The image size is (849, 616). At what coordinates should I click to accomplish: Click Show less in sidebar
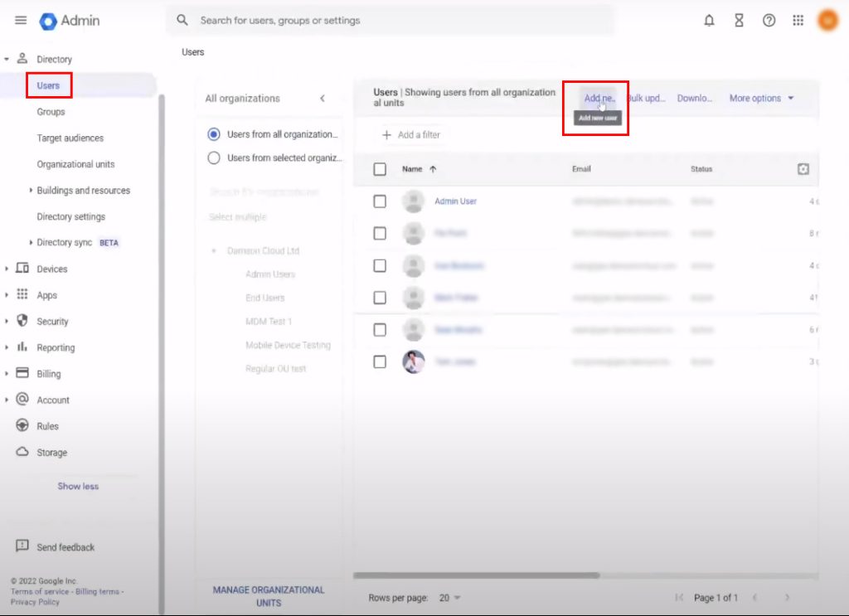click(78, 486)
